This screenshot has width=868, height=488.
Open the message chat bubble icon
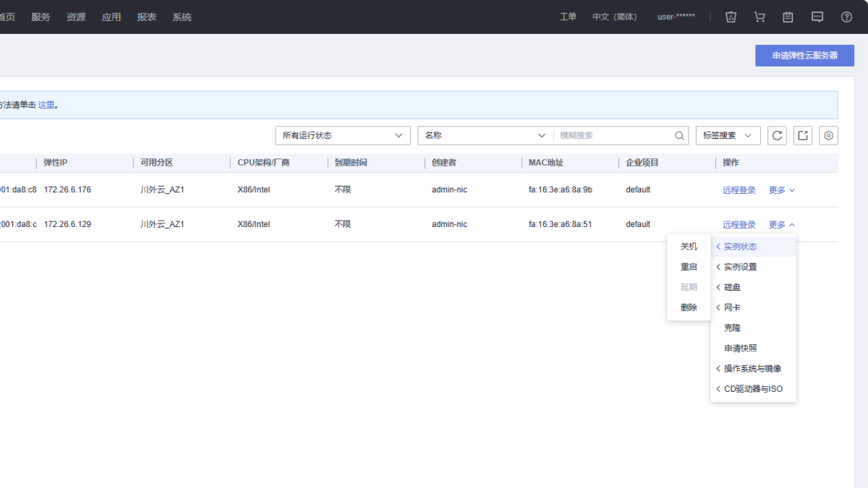point(817,17)
